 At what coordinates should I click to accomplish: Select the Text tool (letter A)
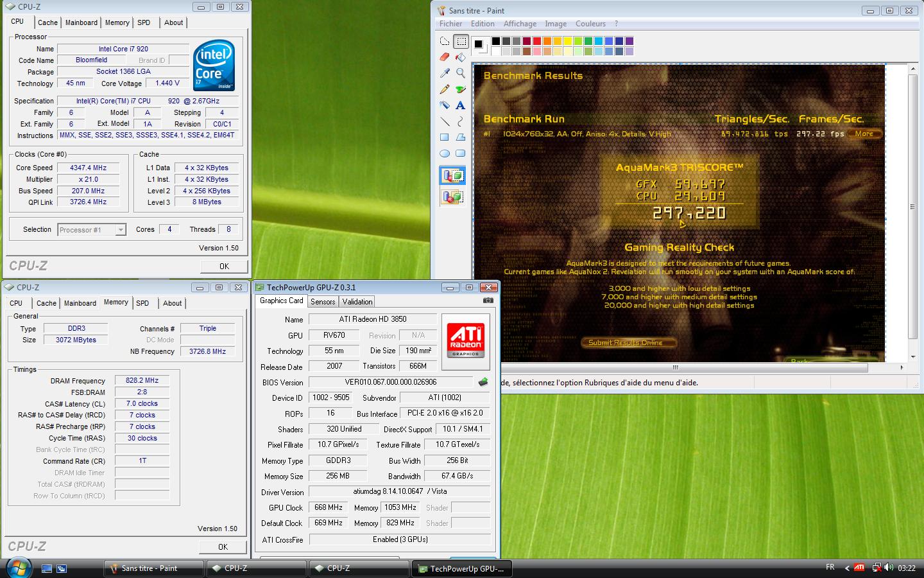(461, 105)
